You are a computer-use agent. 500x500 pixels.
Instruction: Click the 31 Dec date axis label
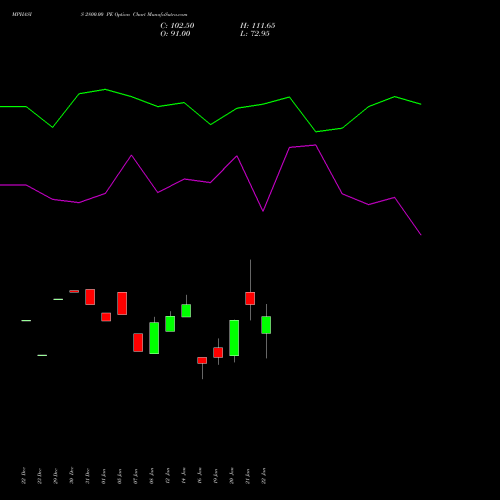[87, 476]
